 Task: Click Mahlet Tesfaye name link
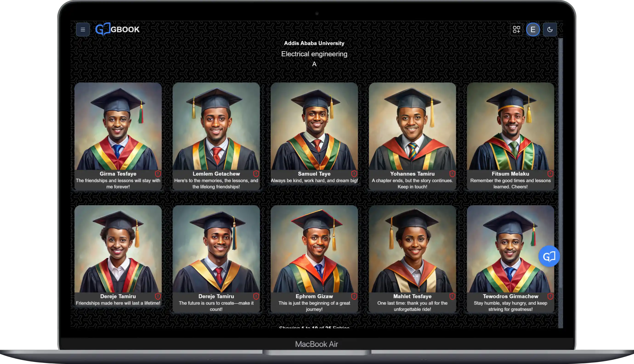(x=412, y=296)
